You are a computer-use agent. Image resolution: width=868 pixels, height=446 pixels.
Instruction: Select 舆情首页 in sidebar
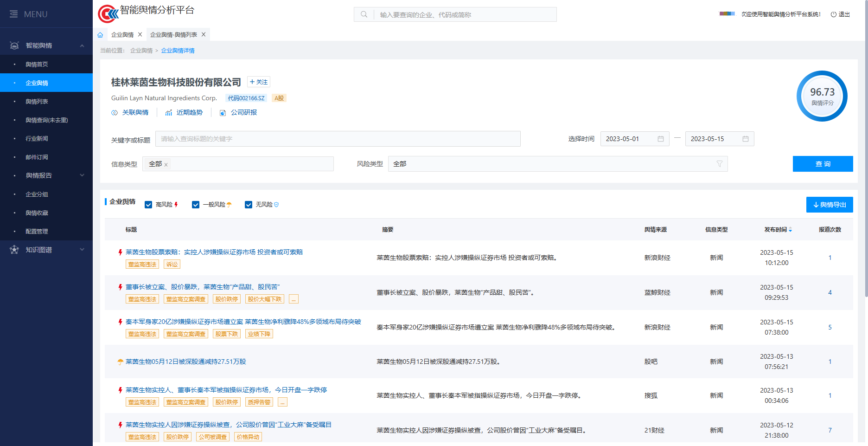46,64
